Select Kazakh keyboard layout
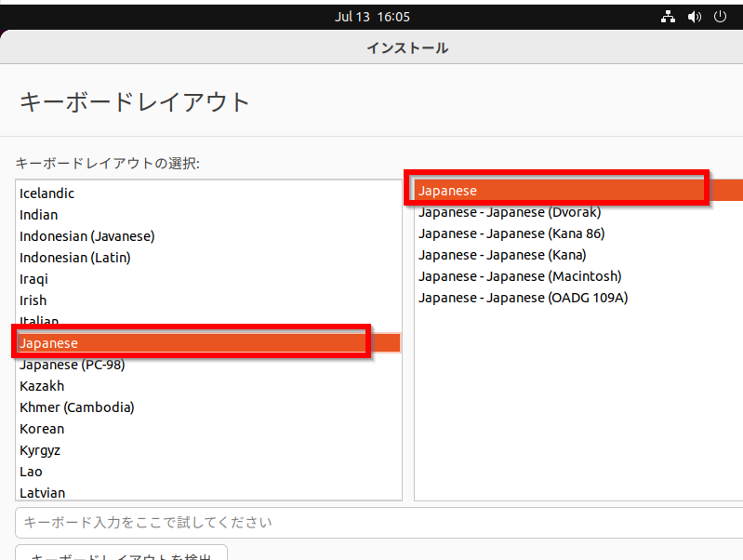Screen dimensions: 743x560 coord(42,386)
